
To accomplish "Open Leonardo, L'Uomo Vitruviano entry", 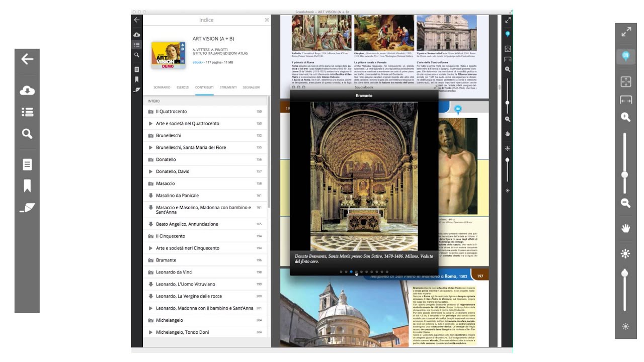I will (x=205, y=284).
